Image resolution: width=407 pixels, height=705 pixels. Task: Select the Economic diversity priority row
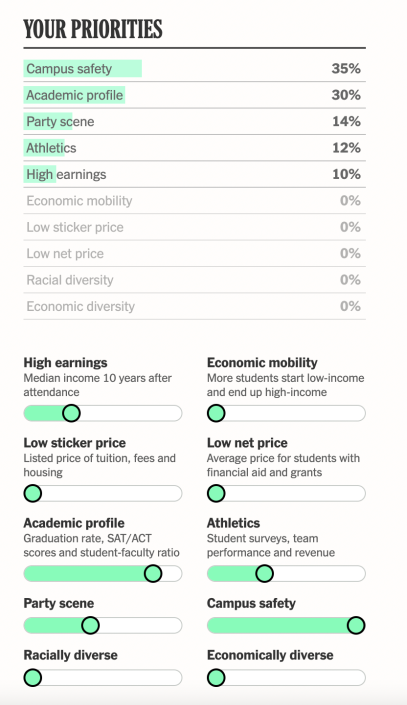click(194, 306)
